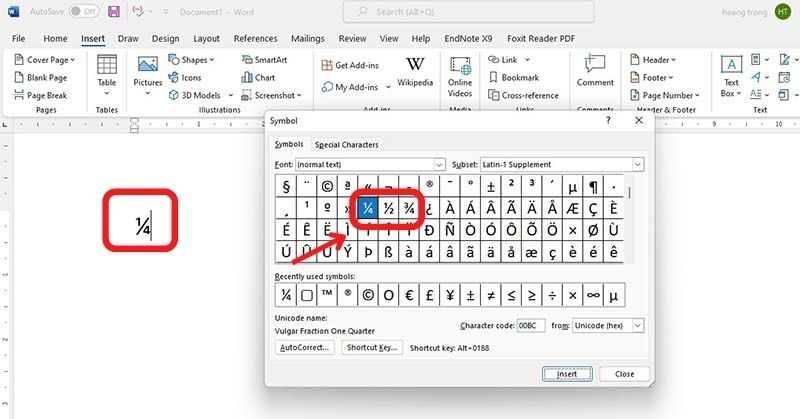Select the sharp s ß symbol
Image resolution: width=800 pixels, height=419 pixels.
click(388, 252)
